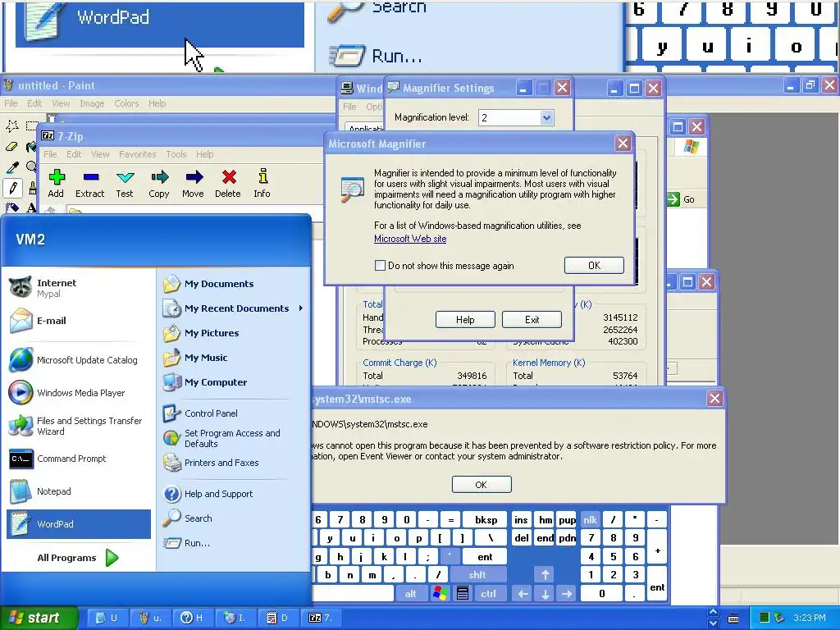Open Command Prompt from Start menu
The width and height of the screenshot is (840, 630).
(78, 459)
